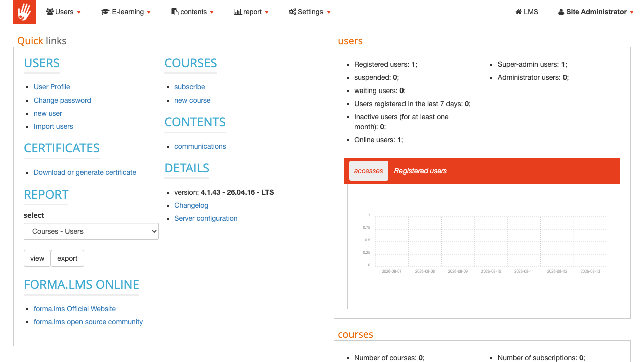Image resolution: width=644 pixels, height=362 pixels.
Task: Open Download or generate certificate link
Action: (85, 172)
